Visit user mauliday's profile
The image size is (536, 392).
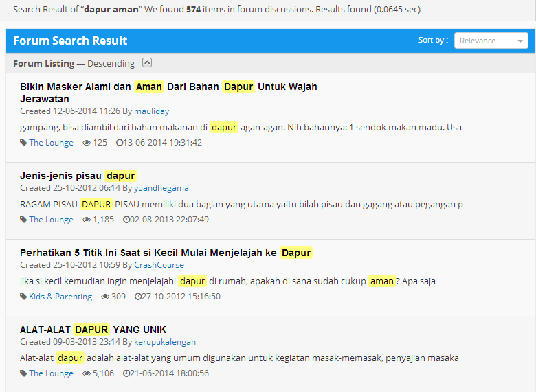151,111
